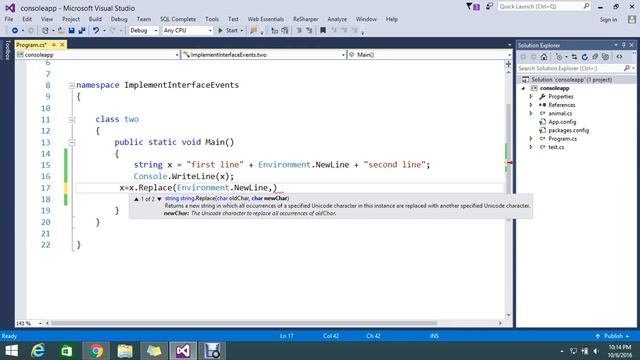Image resolution: width=640 pixels, height=360 pixels.
Task: Expand the animal.cs node
Action: tap(531, 113)
